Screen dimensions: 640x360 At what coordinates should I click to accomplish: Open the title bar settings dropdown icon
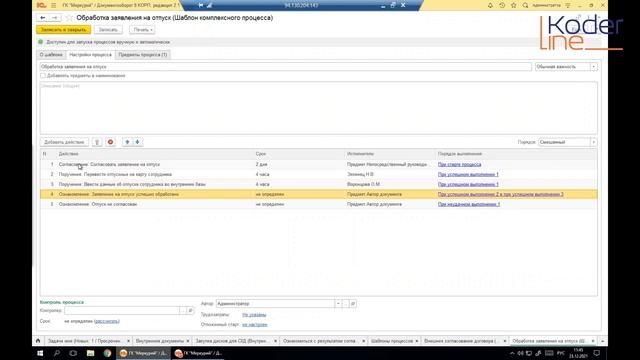[568, 5]
